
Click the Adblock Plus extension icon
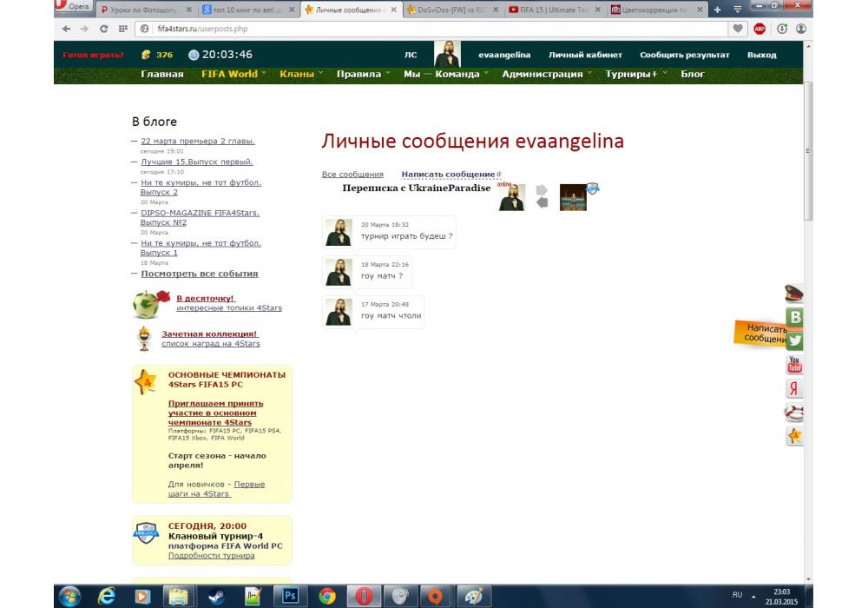759,29
